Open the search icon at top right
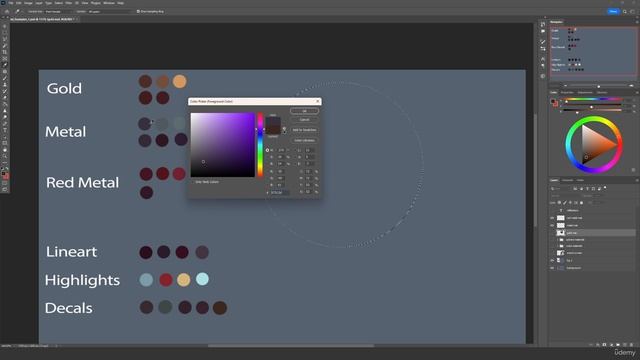The image size is (640, 360). pyautogui.click(x=625, y=11)
